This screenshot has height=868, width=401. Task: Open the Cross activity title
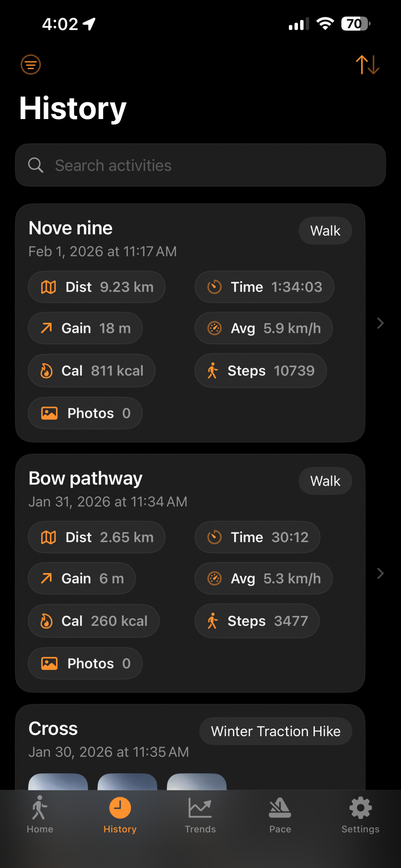coord(53,729)
